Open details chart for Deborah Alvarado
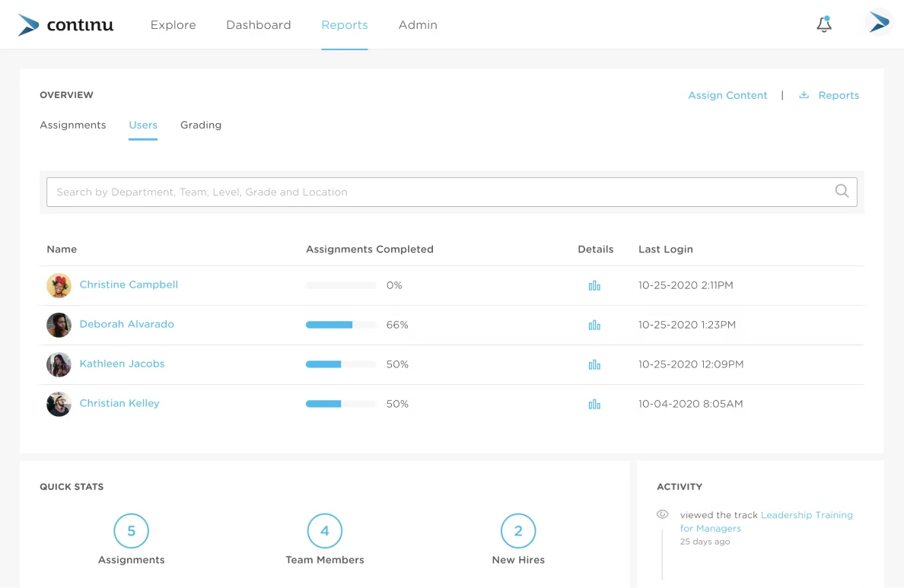The image size is (904, 588). click(594, 325)
